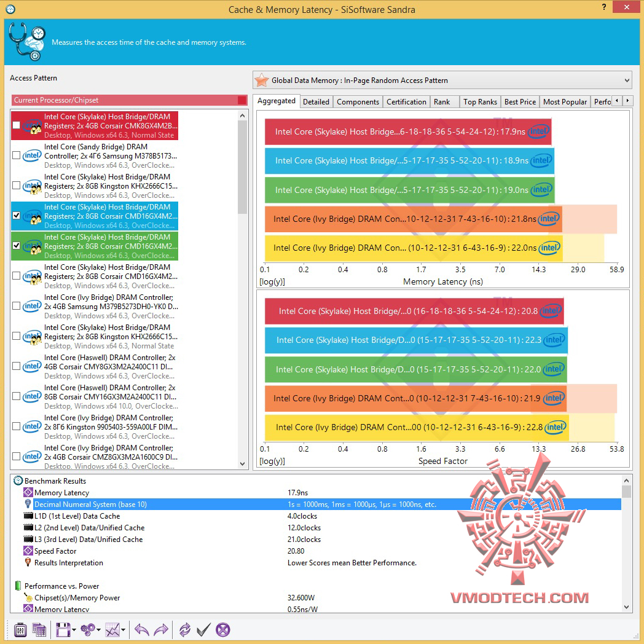
Task: Check the Haswell 8GB Corsair CMY16GX3M2A2400C11 entry
Action: point(17,396)
